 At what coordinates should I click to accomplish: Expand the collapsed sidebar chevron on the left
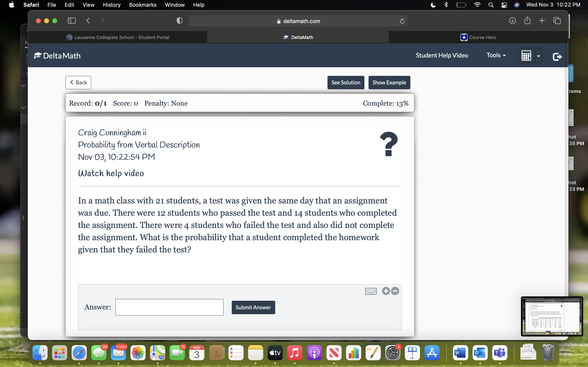pyautogui.click(x=23, y=218)
